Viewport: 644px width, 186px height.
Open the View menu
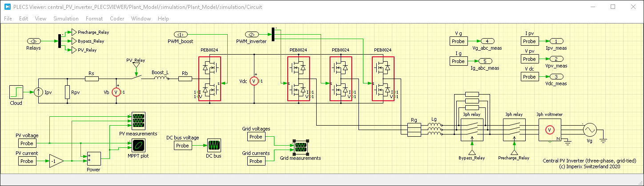coord(40,19)
